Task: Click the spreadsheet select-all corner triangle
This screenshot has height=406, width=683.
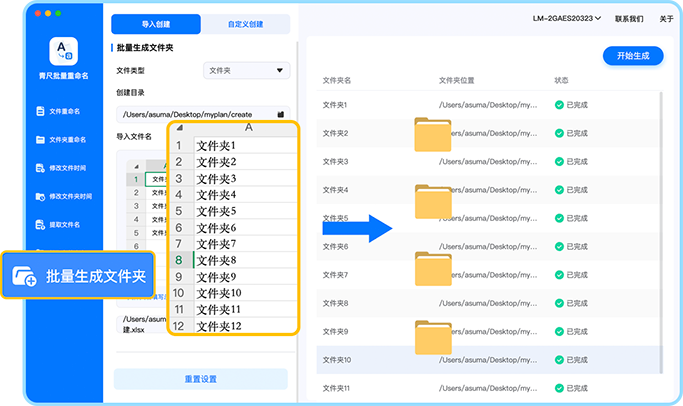Action: [x=180, y=128]
